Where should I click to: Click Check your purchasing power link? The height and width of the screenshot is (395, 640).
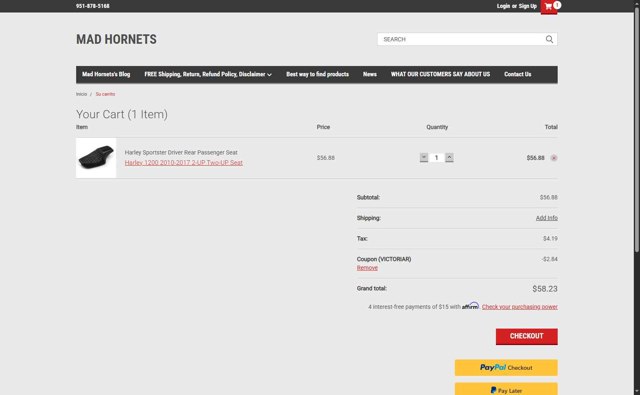520,307
